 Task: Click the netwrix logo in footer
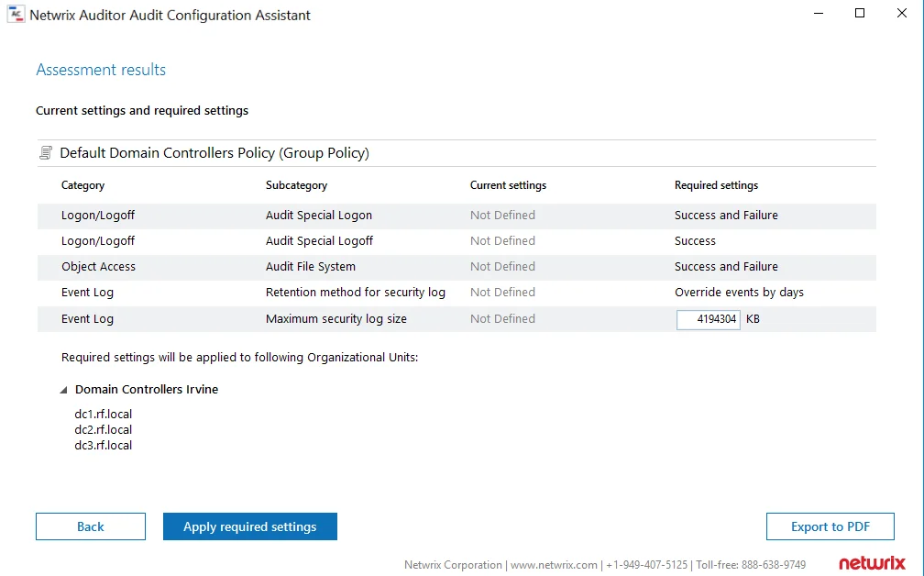872,562
